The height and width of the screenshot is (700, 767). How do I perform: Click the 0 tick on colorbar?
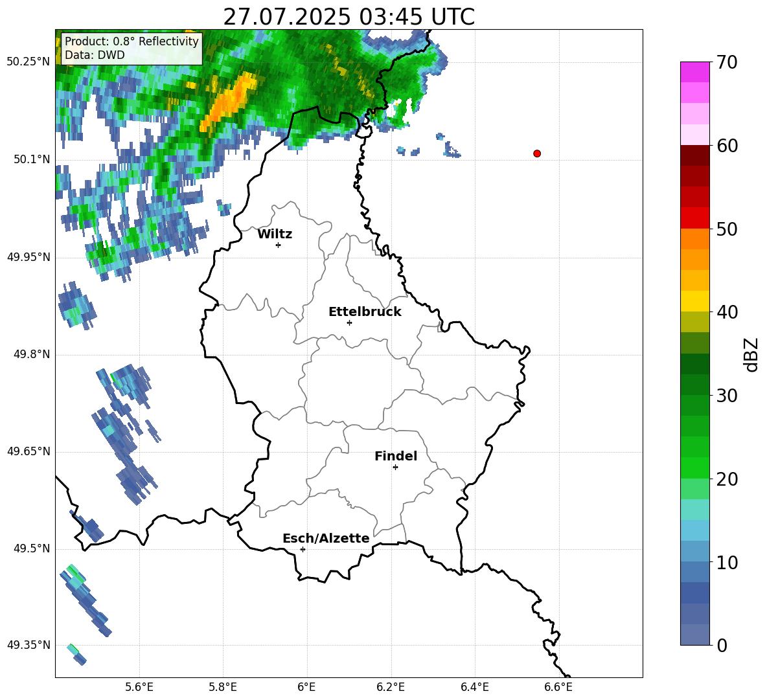722,645
